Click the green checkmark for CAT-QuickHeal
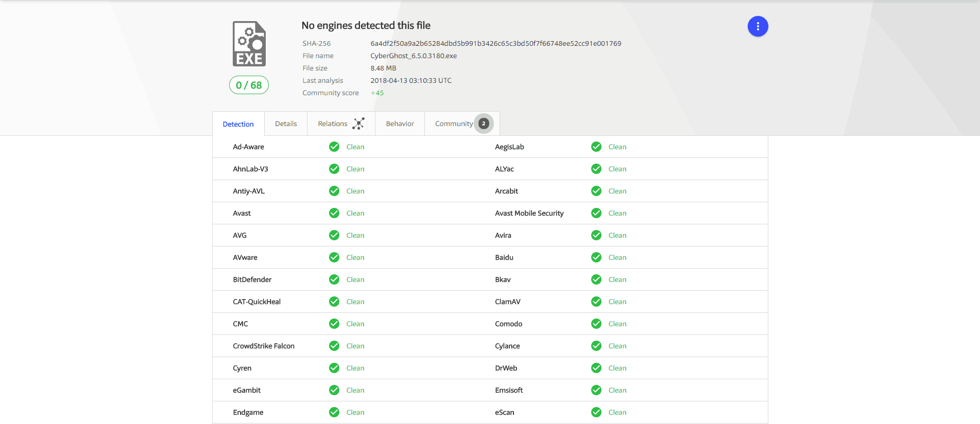980x424 pixels. click(x=334, y=302)
